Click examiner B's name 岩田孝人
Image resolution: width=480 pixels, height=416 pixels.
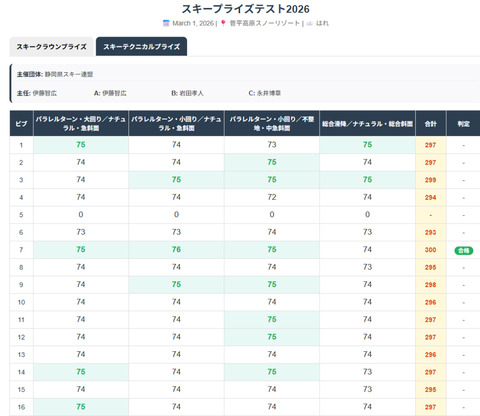tap(191, 93)
